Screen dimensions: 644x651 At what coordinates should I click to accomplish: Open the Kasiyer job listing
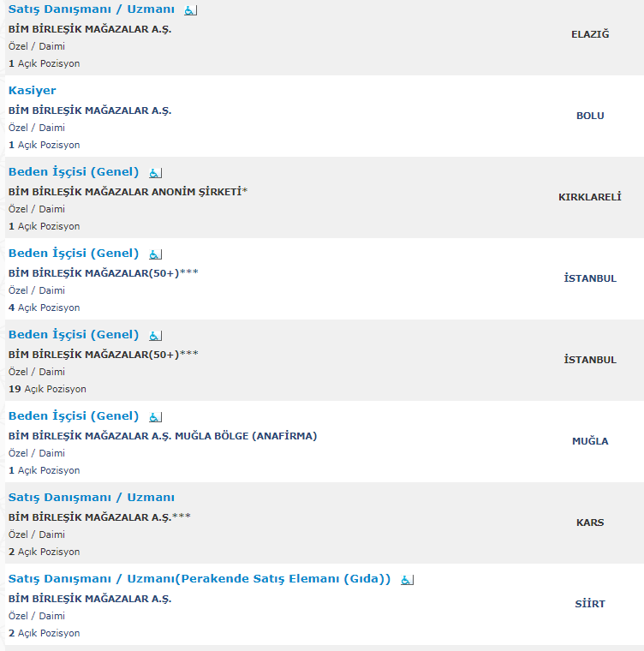pyautogui.click(x=33, y=90)
